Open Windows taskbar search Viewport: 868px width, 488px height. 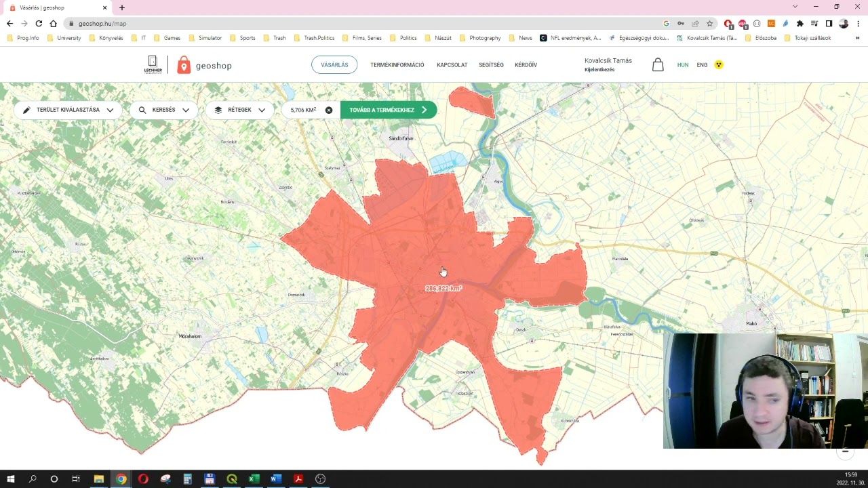point(32,479)
